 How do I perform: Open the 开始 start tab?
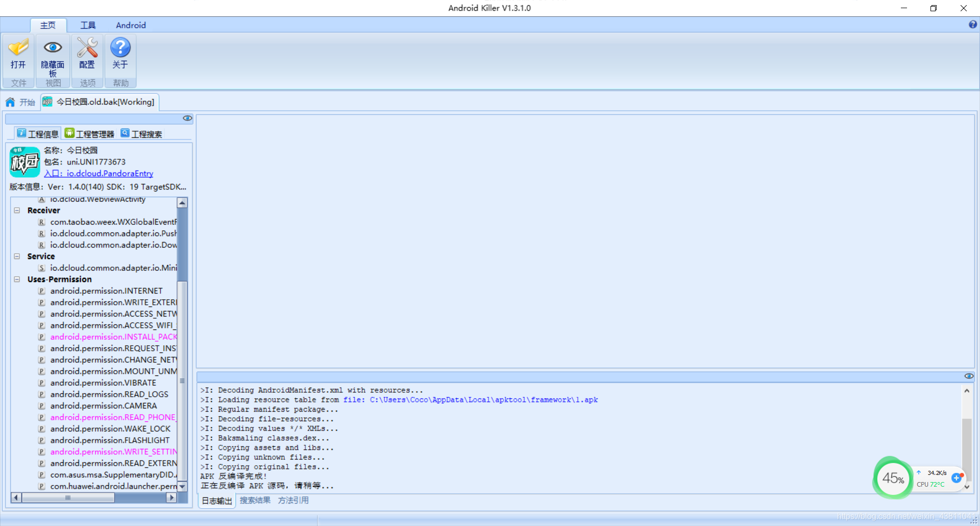[20, 102]
